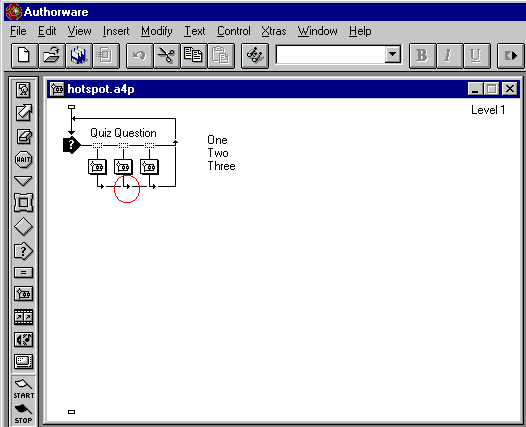
Task: Select the Motion icon in palette
Action: [x=23, y=113]
